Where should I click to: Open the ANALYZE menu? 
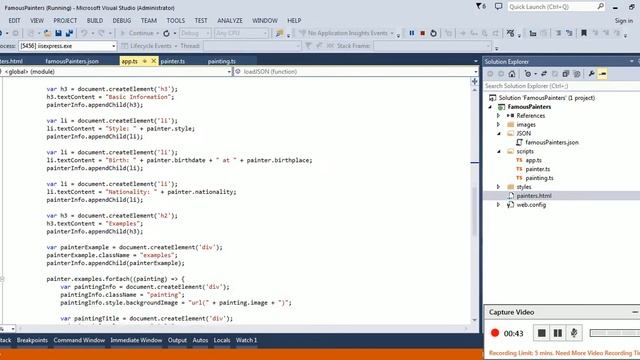(x=230, y=20)
